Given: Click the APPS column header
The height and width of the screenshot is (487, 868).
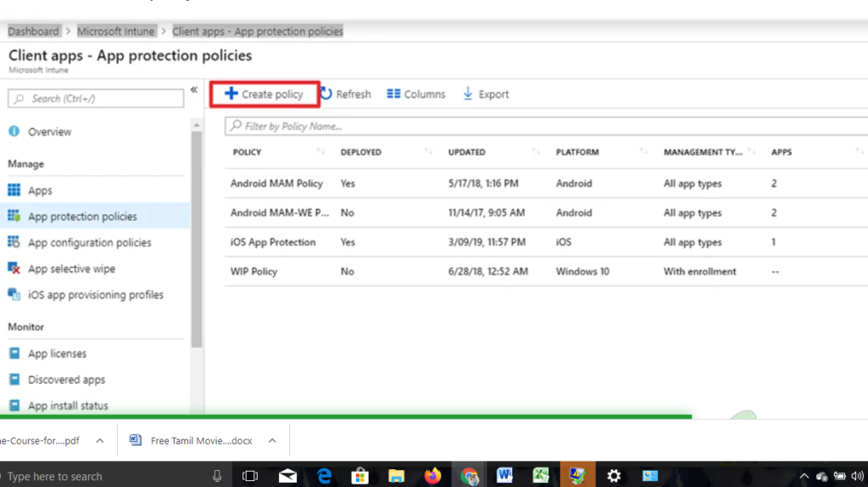Looking at the screenshot, I should [781, 152].
